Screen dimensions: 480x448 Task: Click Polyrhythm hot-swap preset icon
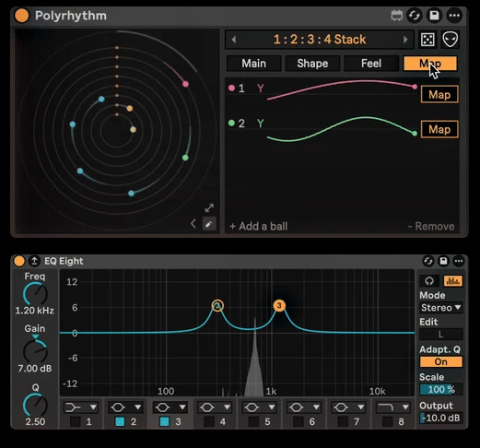coord(415,16)
